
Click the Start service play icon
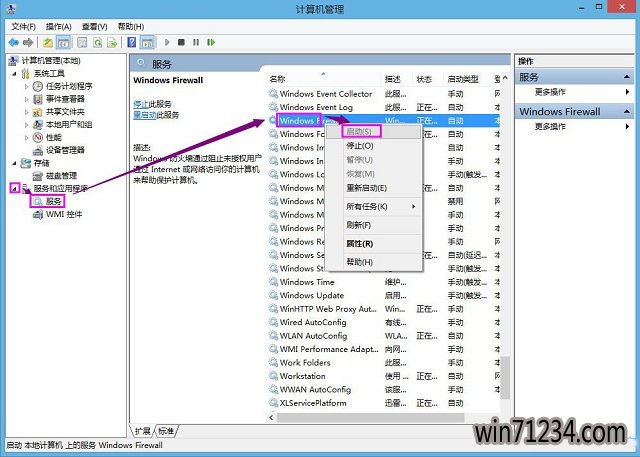(167, 42)
